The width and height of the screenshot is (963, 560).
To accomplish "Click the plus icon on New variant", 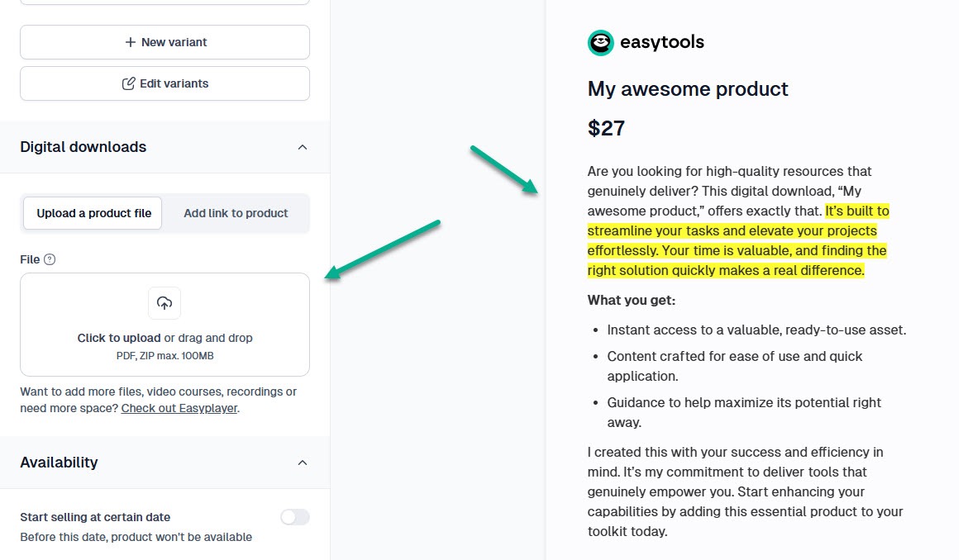I will coord(130,42).
